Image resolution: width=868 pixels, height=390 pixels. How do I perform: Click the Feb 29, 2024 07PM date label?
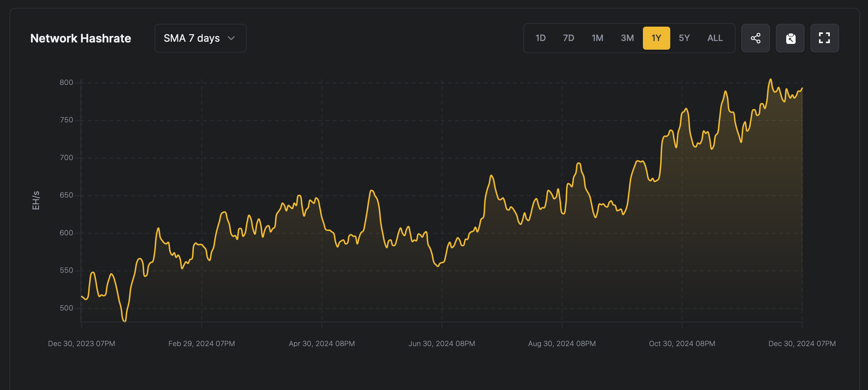(201, 344)
